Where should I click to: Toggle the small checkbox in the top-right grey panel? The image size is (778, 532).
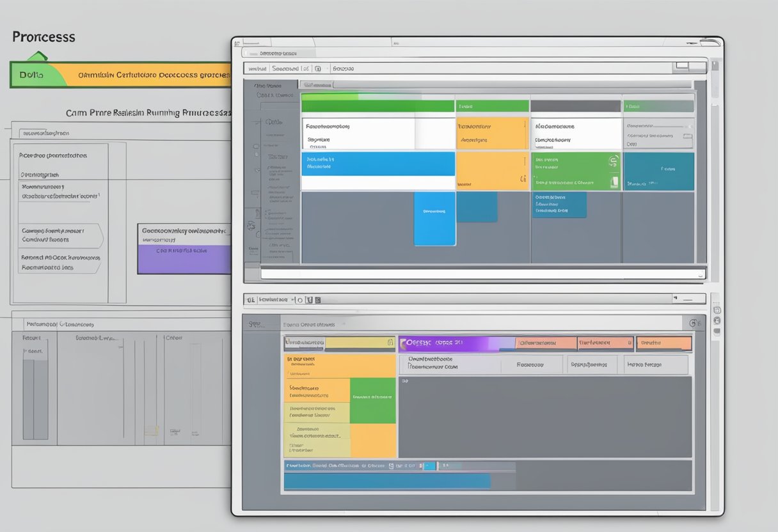tap(687, 136)
